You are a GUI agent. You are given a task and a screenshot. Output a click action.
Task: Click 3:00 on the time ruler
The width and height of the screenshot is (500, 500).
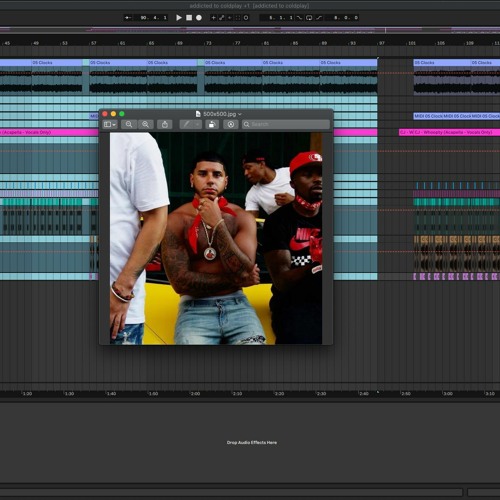pos(448,394)
